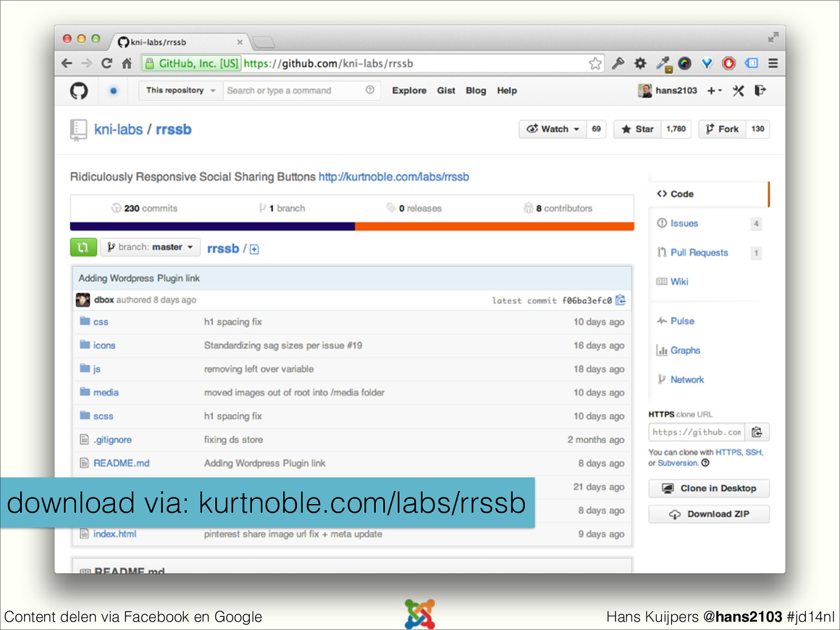Click the browser address bar URL
Viewport: 840px width, 630px height.
click(x=328, y=64)
